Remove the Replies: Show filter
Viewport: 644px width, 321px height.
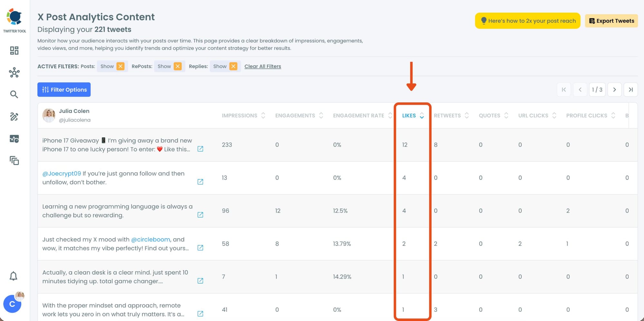pos(233,66)
